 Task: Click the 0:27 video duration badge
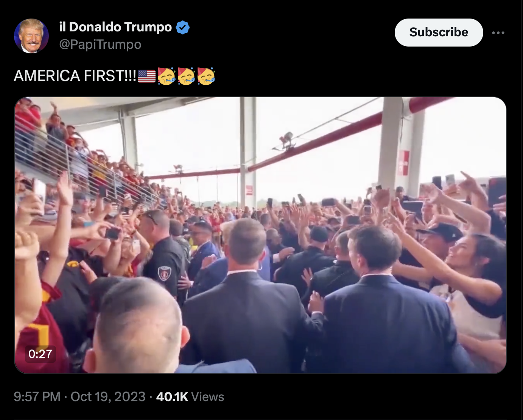point(40,354)
